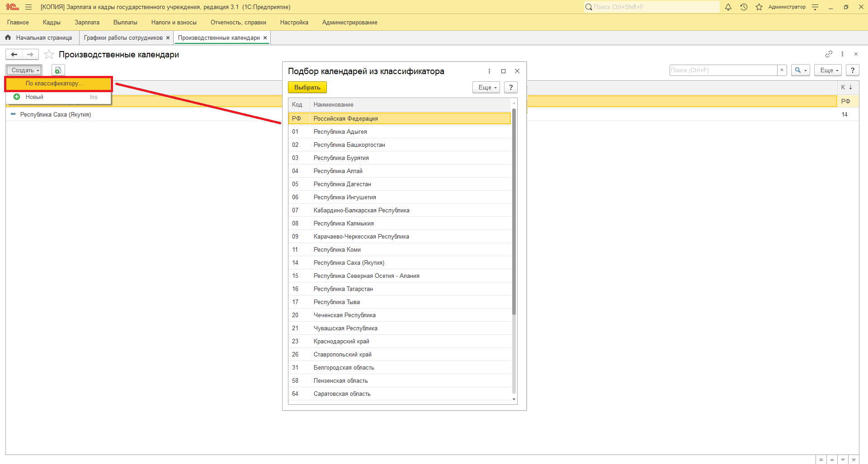Open favorites star in title bar
Image resolution: width=868 pixels, height=464 pixels.
759,7
